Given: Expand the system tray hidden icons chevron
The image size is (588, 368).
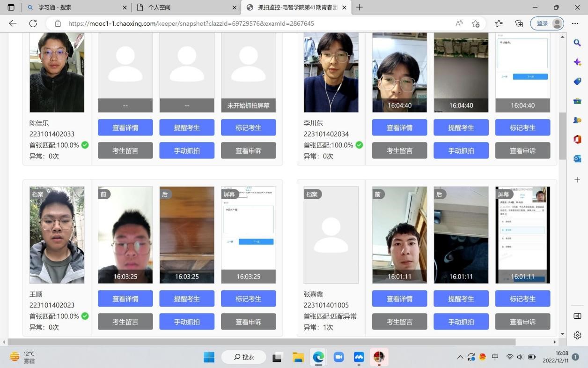Looking at the screenshot, I should tap(460, 357).
